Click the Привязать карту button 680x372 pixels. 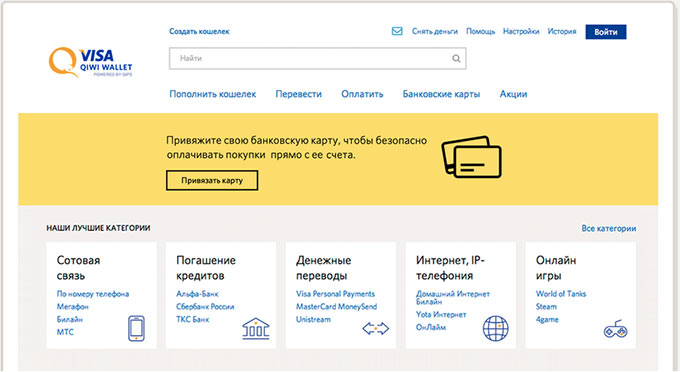(212, 180)
